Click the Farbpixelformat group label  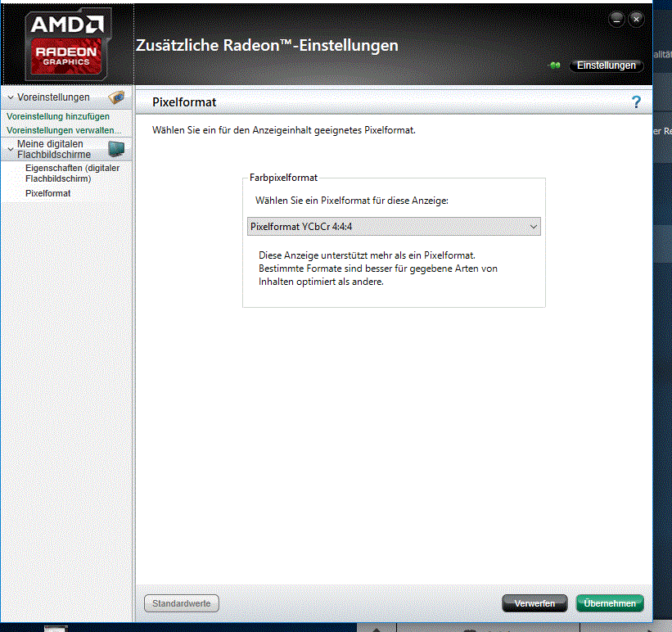[283, 178]
